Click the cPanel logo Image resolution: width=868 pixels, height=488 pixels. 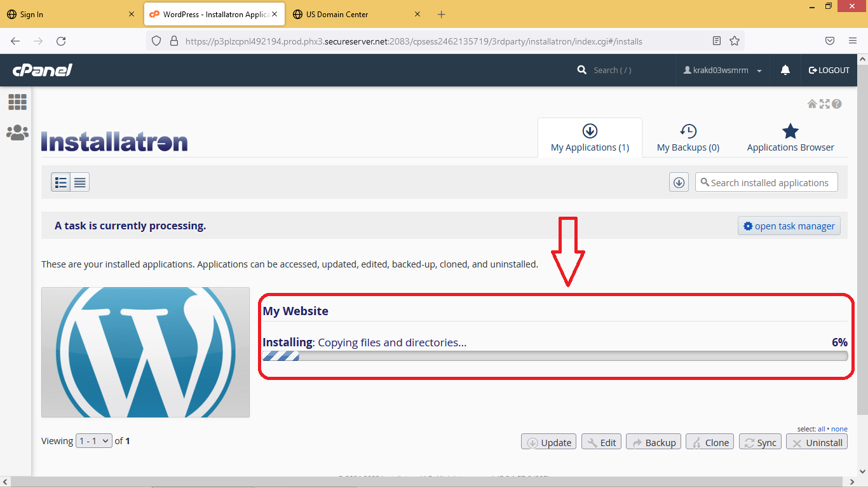coord(43,70)
